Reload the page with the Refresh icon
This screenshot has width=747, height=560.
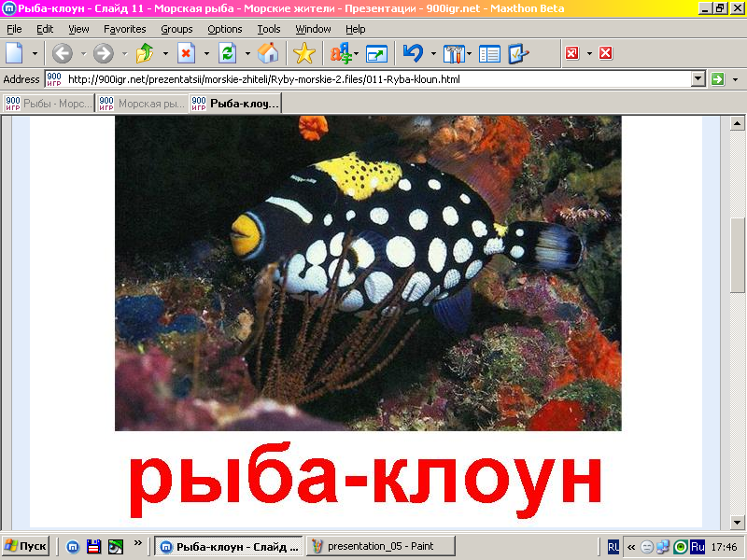(x=227, y=53)
